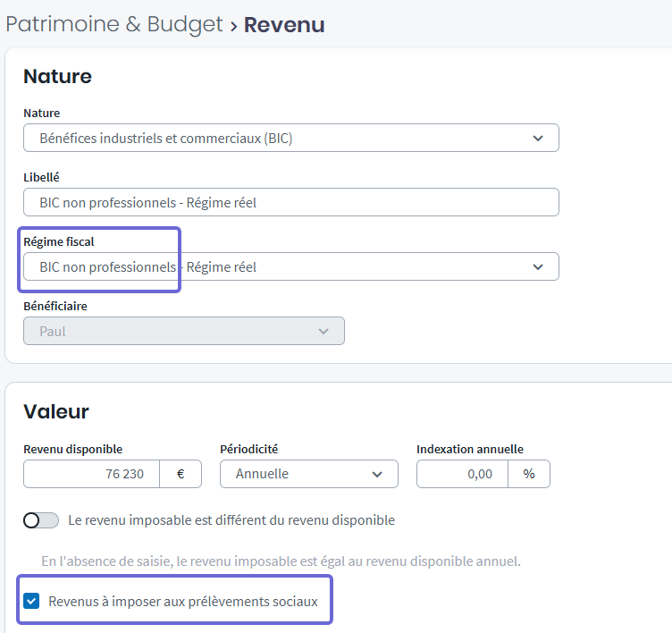This screenshot has height=633, width=672.
Task: Go to Patrimoine & Budget breadcrumb
Action: (114, 24)
